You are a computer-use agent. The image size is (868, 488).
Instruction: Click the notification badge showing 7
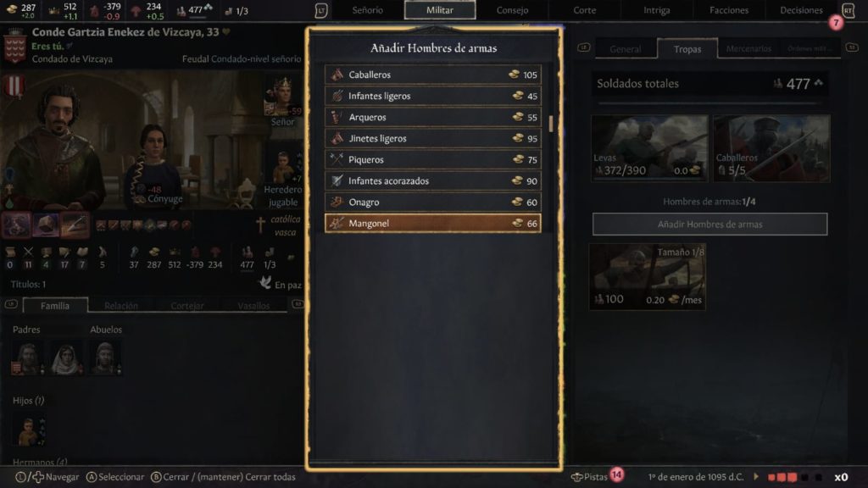(x=836, y=23)
